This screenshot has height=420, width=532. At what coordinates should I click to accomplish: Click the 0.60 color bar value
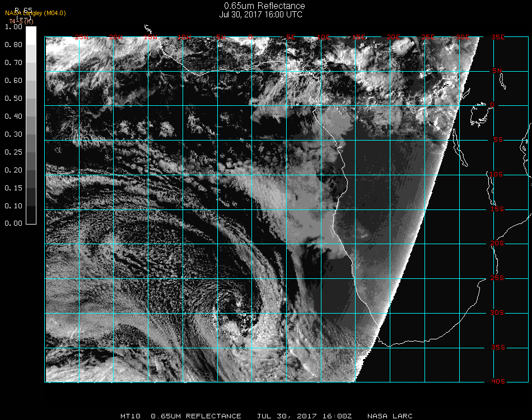pyautogui.click(x=13, y=81)
